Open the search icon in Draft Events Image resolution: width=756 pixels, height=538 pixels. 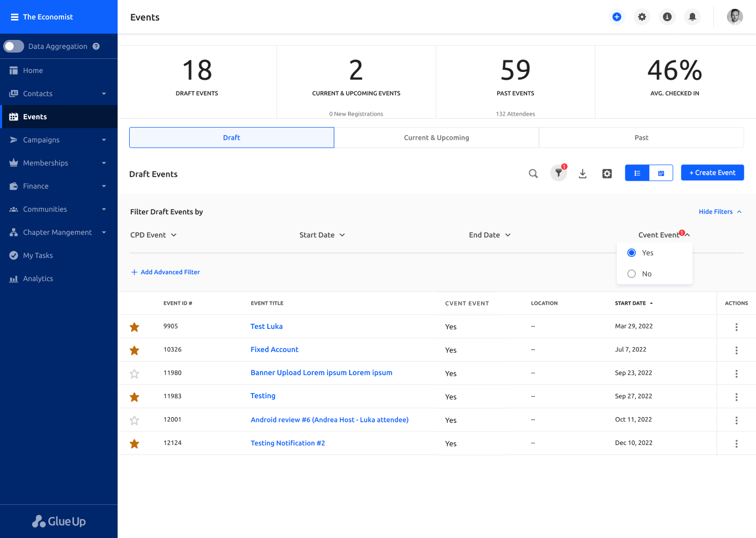coord(533,173)
